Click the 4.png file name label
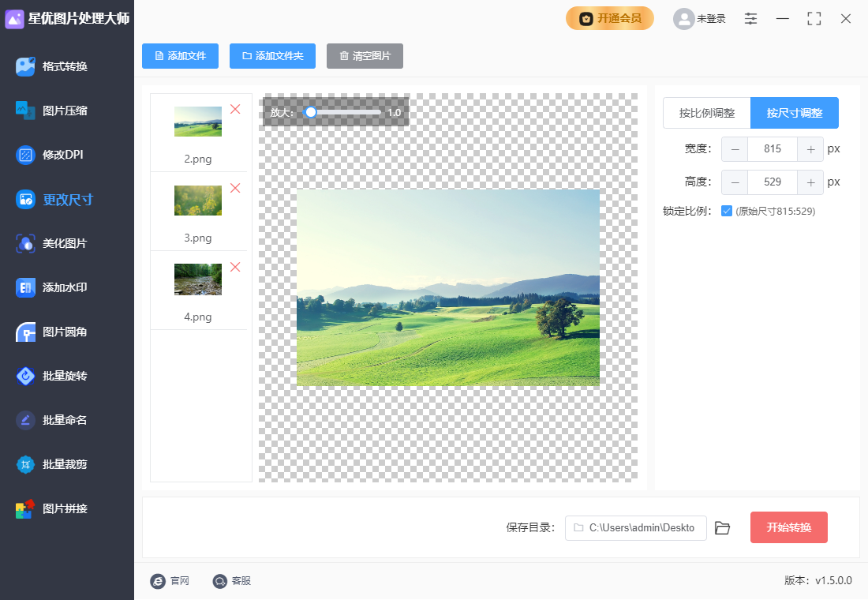Viewport: 868px width, 600px height. coord(198,317)
